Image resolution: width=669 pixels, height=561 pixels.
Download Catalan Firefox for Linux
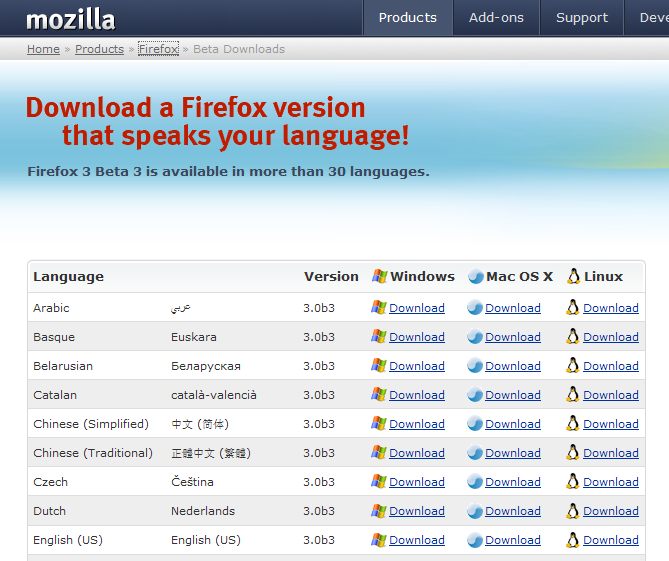(x=611, y=395)
